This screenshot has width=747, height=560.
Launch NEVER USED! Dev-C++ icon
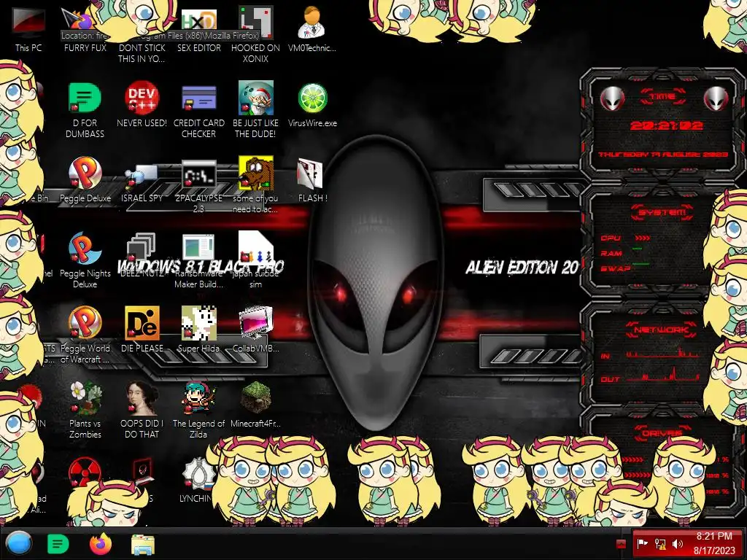coord(142,105)
